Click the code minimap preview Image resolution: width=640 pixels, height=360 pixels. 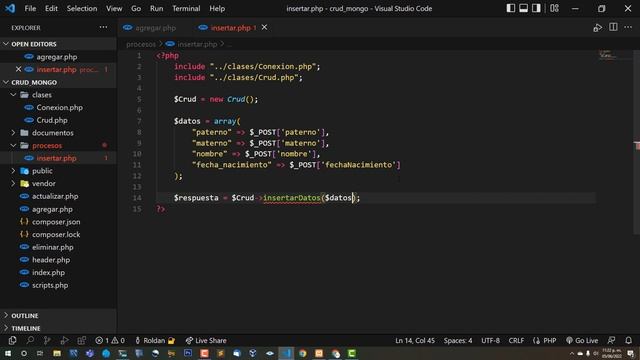tap(608, 54)
